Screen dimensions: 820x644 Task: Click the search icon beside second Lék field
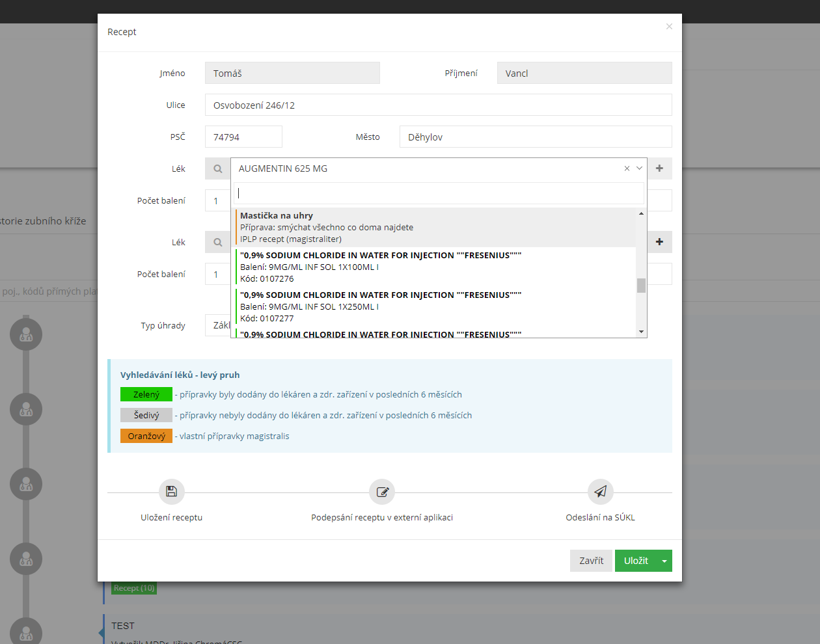pos(217,242)
